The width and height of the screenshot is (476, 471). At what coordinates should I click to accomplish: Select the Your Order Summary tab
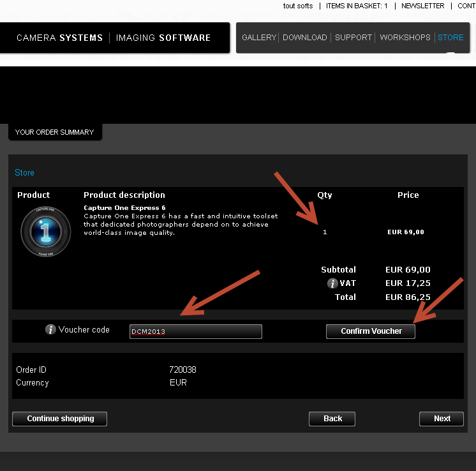click(x=55, y=132)
